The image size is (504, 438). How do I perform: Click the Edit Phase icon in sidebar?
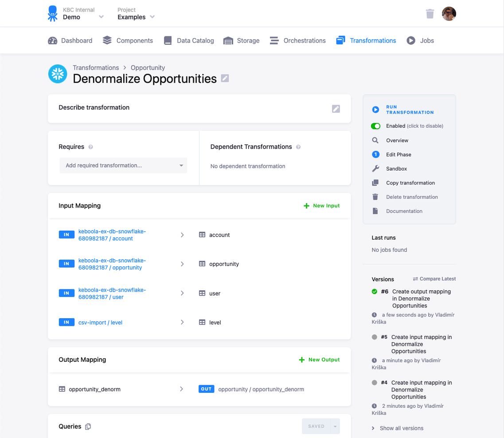[x=376, y=154]
